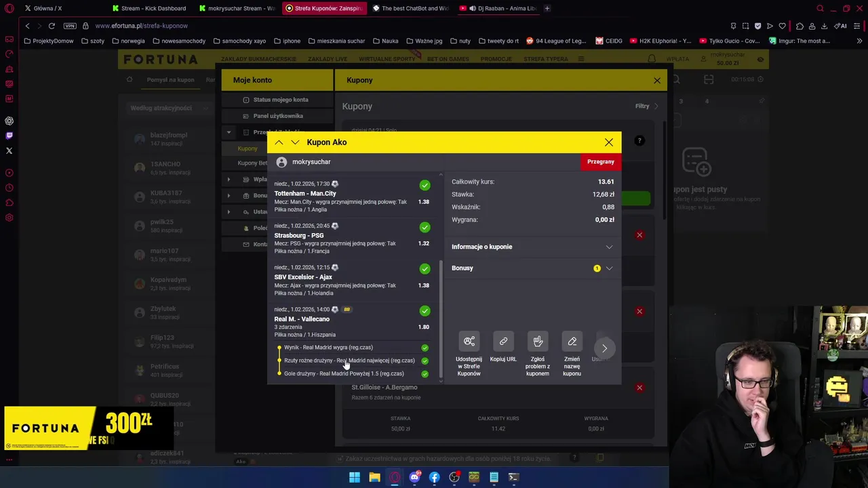The width and height of the screenshot is (868, 488).
Task: Expand Informacje o kuponie section
Action: pyautogui.click(x=532, y=247)
